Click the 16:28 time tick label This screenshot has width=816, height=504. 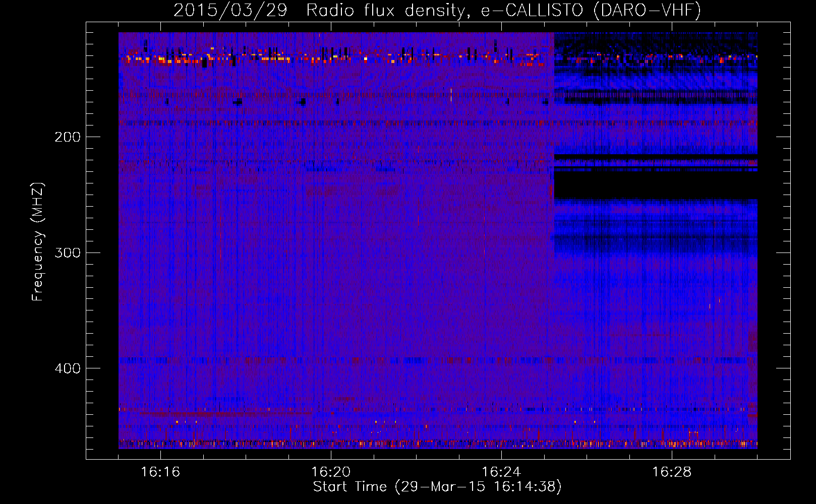tap(672, 472)
